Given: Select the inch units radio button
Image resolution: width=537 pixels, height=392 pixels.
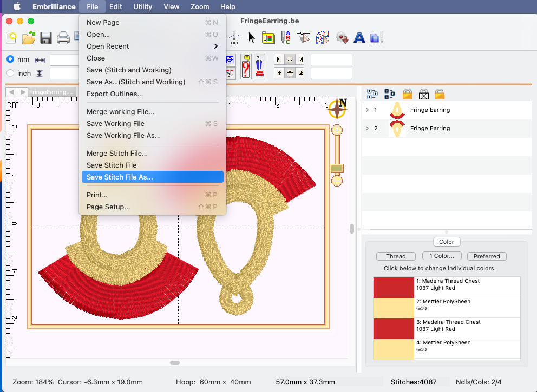Looking at the screenshot, I should (x=10, y=73).
